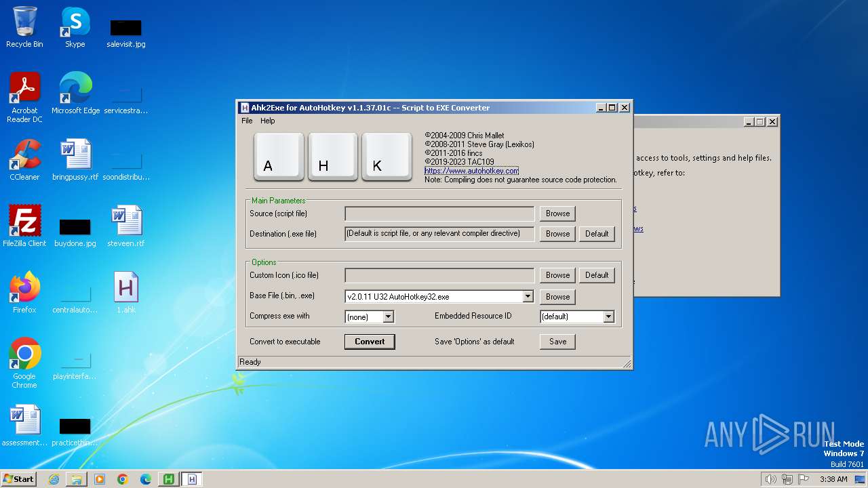Screen dimensions: 868x488
Task: Select the buydone.jpg desktop file
Action: coord(75,232)
